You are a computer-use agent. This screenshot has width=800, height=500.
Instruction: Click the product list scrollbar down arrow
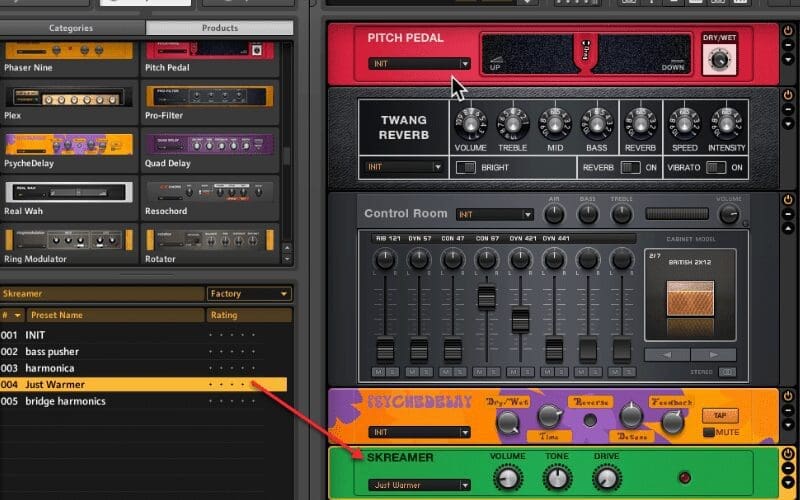pyautogui.click(x=287, y=259)
